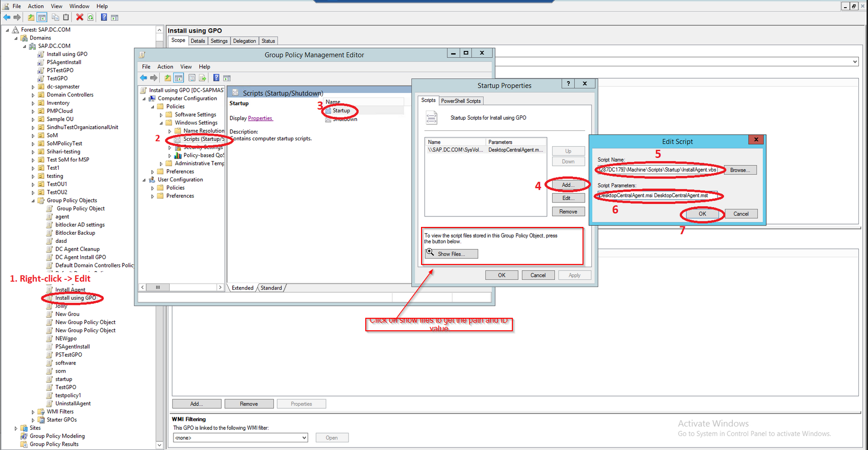
Task: Switch to Settings tab
Action: point(219,41)
